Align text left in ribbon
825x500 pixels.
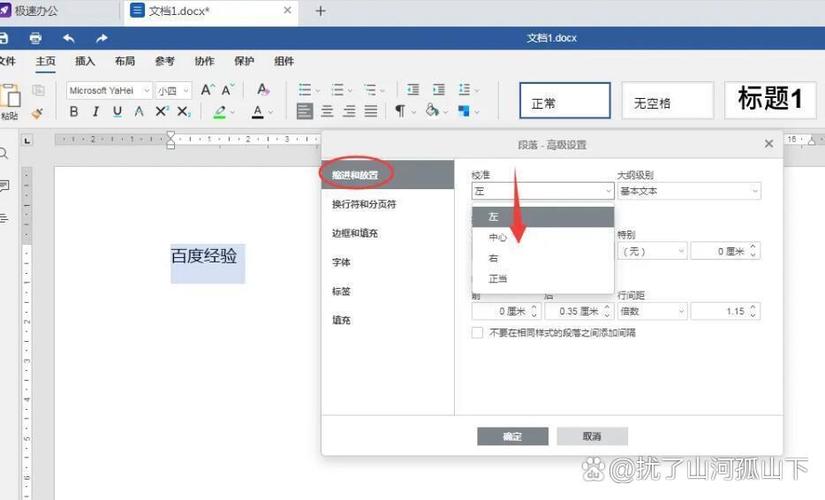(305, 111)
